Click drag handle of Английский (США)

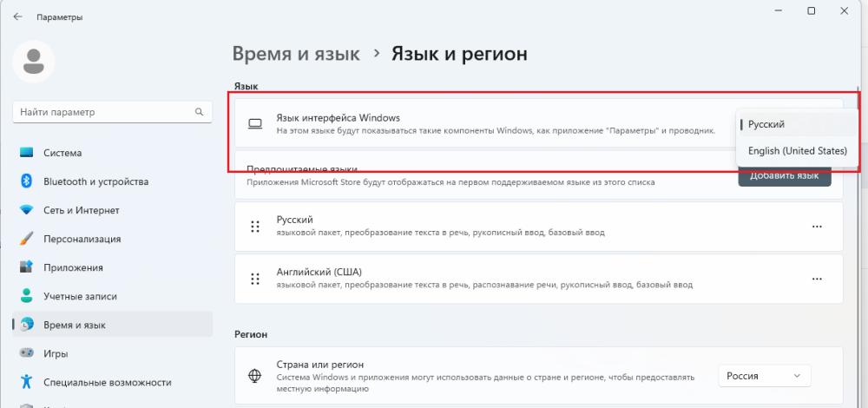[255, 279]
